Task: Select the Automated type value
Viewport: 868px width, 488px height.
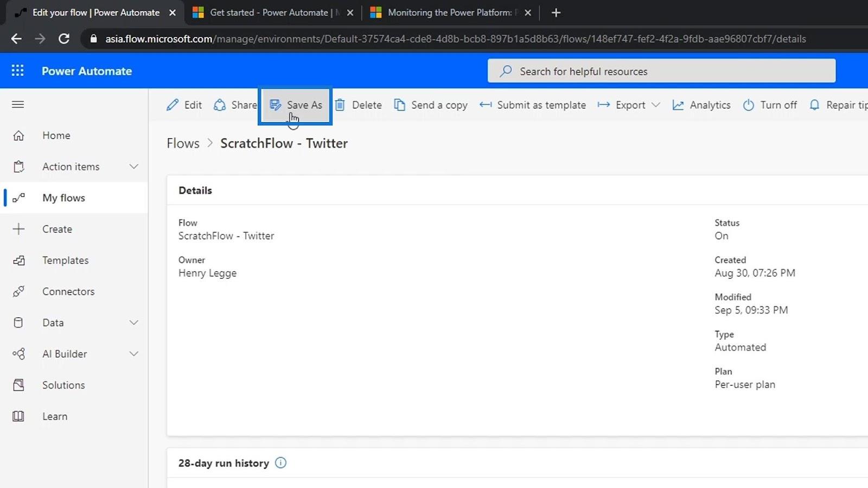Action: (x=741, y=348)
